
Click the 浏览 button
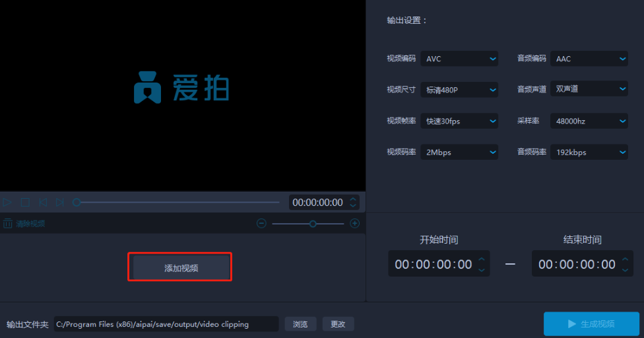pos(300,324)
